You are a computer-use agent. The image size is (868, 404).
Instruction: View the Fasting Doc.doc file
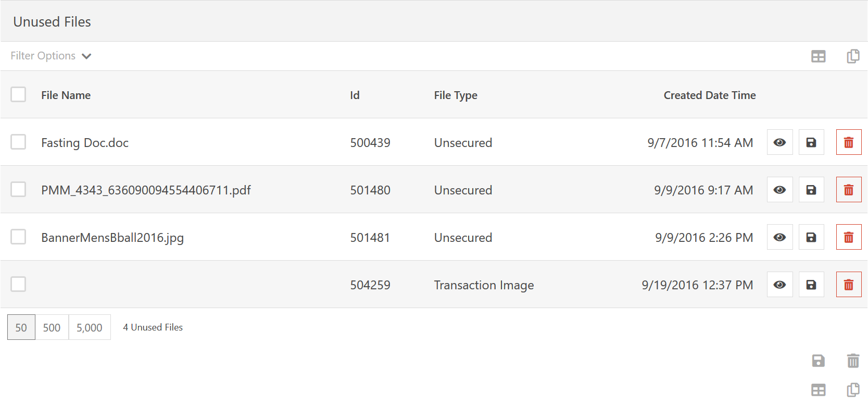(x=779, y=142)
